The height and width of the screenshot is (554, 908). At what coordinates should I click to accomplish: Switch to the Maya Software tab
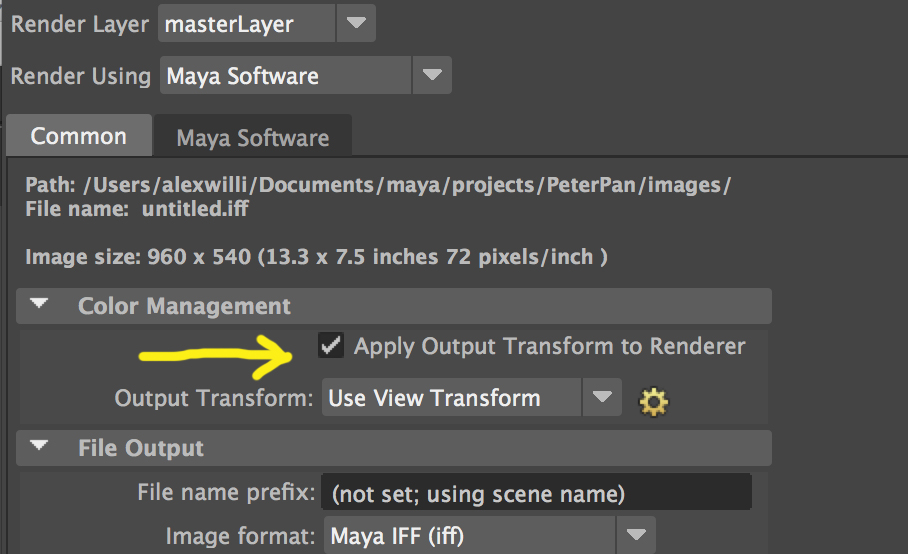[252, 137]
